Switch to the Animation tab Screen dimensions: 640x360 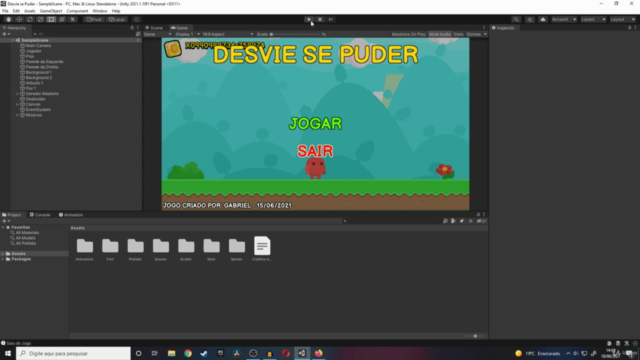71,215
